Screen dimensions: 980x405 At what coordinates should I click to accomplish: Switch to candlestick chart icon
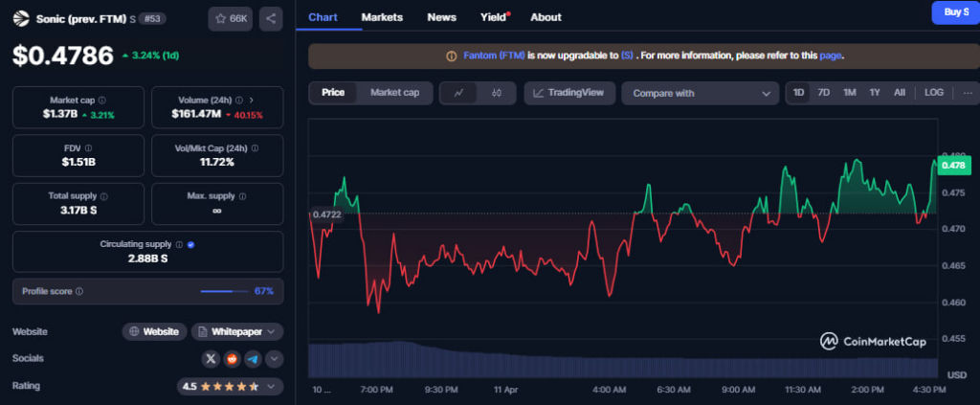click(497, 93)
